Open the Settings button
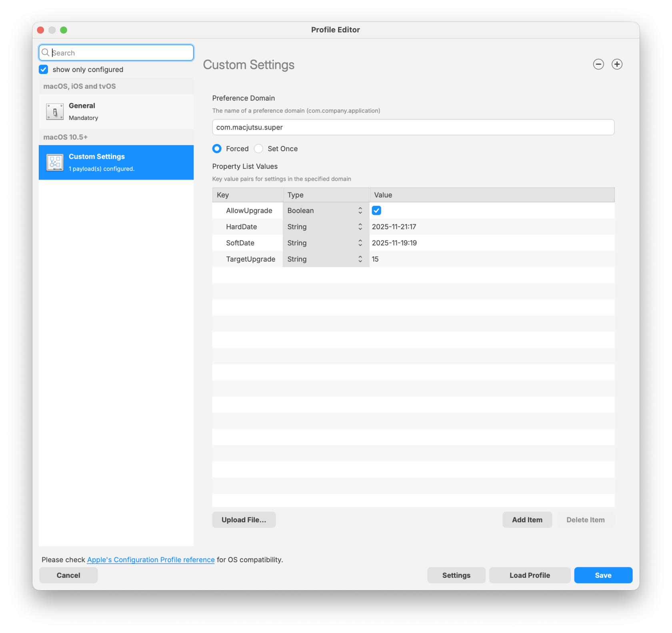The width and height of the screenshot is (672, 633). point(456,575)
